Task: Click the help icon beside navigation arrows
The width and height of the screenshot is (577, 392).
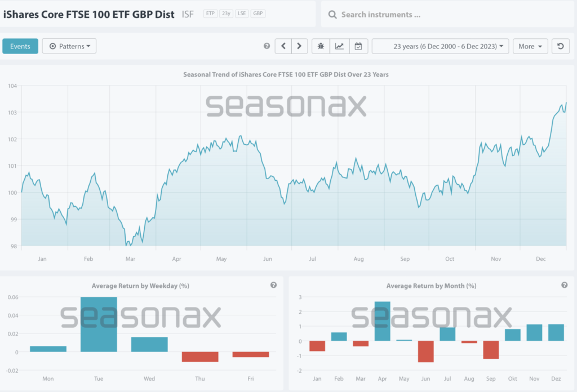Action: point(267,46)
